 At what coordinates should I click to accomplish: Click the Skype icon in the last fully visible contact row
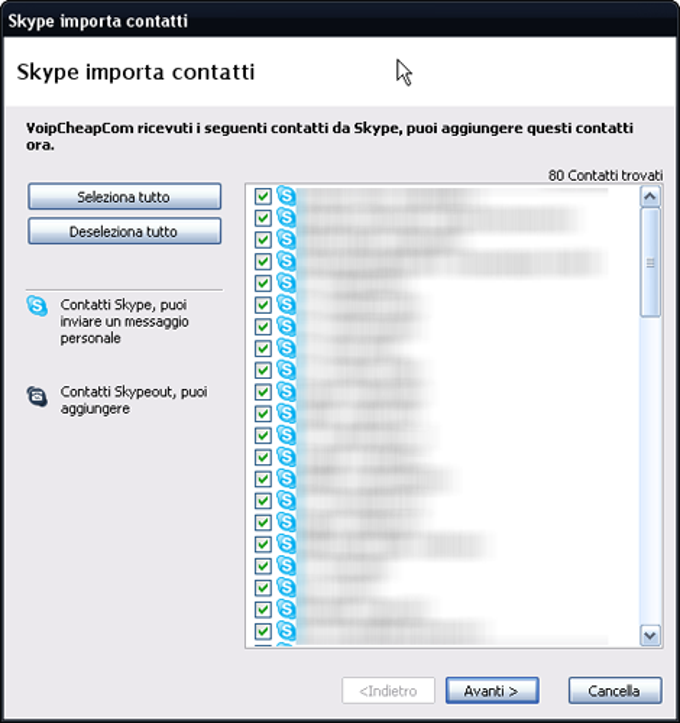click(x=286, y=630)
